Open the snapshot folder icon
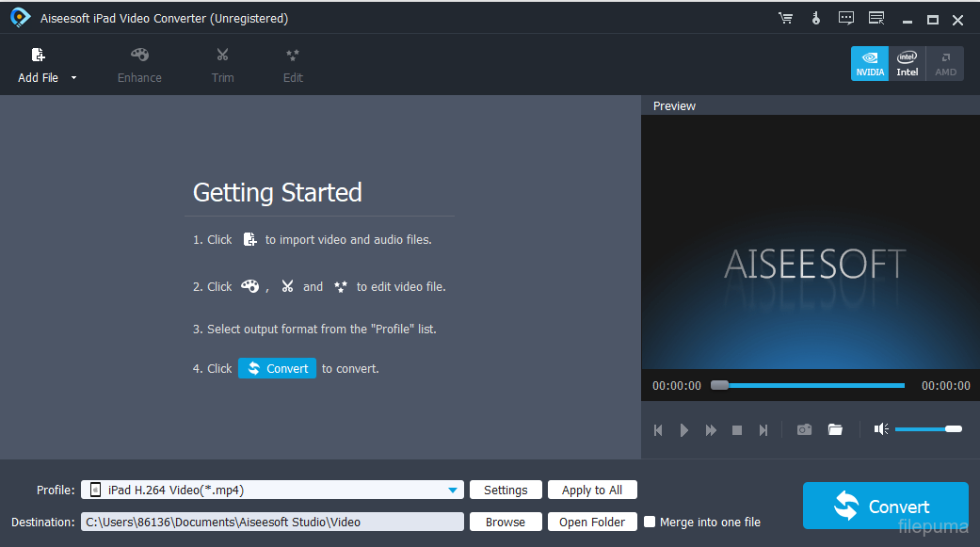Image resolution: width=980 pixels, height=547 pixels. 835,429
